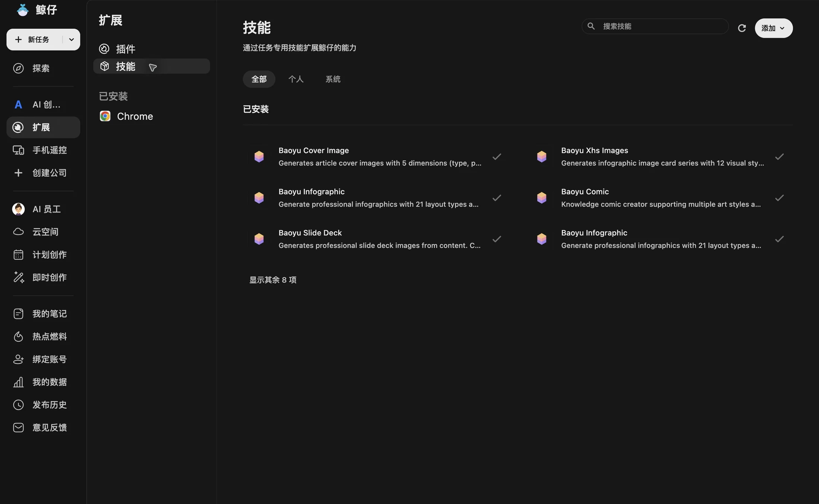Screen dimensions: 819x504
Task: Click the 新任务 button
Action: (x=34, y=39)
